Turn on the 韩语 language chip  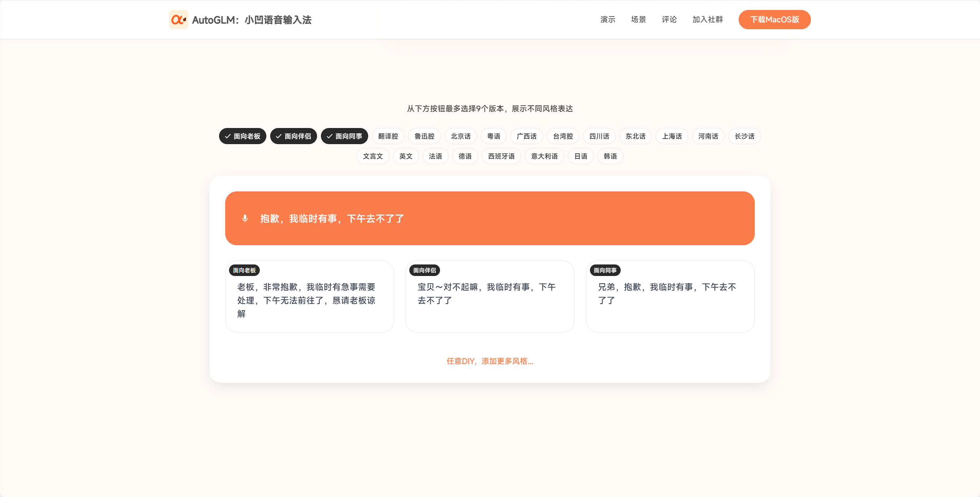[610, 156]
